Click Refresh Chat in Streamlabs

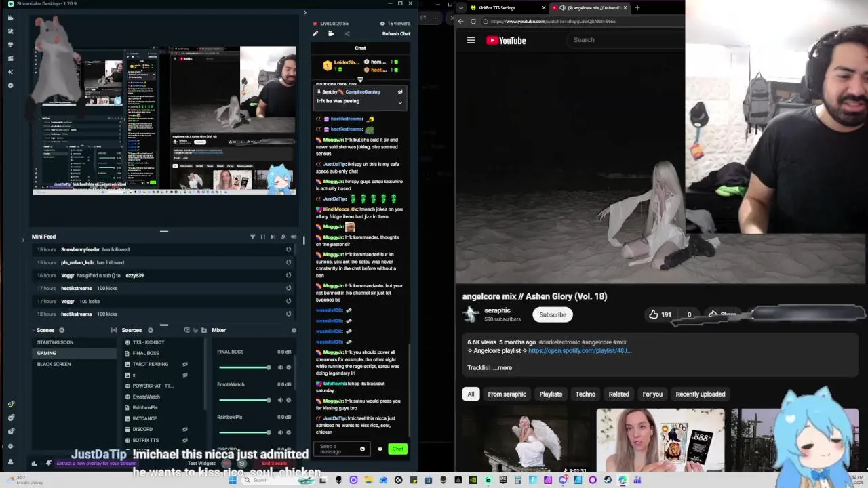pyautogui.click(x=396, y=34)
